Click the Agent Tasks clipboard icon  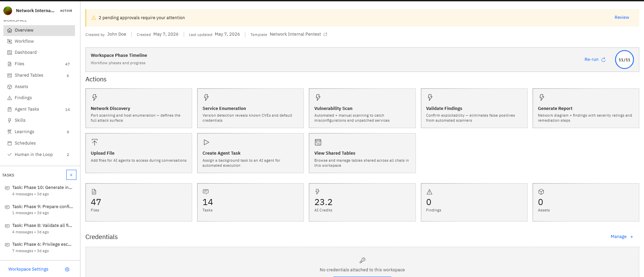[x=10, y=109]
